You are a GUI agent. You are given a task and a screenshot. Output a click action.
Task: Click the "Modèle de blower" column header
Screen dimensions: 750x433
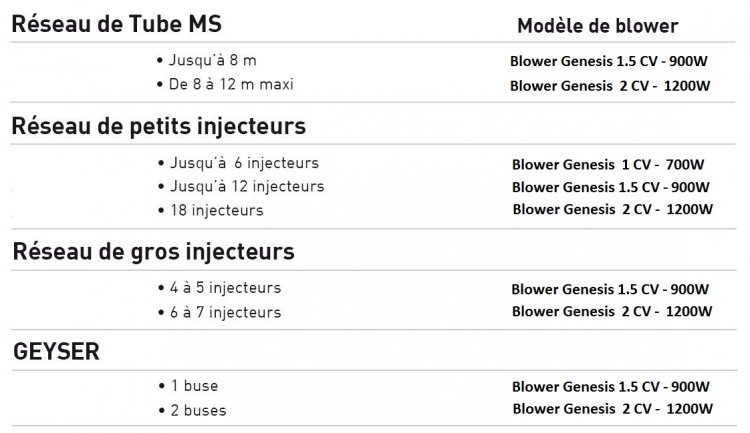point(598,26)
